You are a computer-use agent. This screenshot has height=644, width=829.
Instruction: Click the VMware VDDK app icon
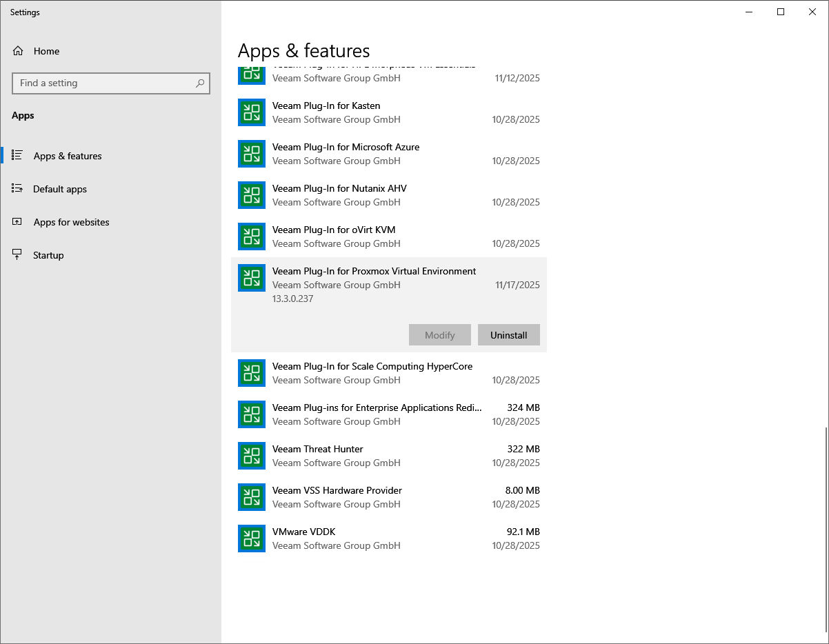[x=252, y=539]
